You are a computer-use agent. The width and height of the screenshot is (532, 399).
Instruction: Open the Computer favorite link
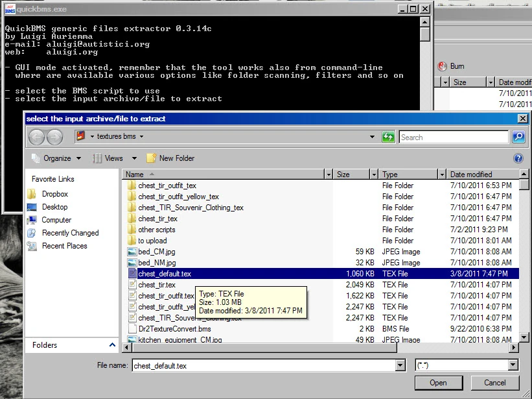(56, 220)
